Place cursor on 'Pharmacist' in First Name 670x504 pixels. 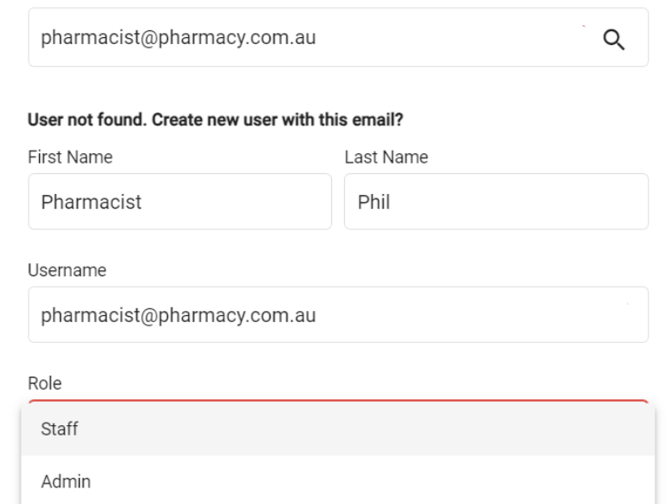click(x=91, y=202)
